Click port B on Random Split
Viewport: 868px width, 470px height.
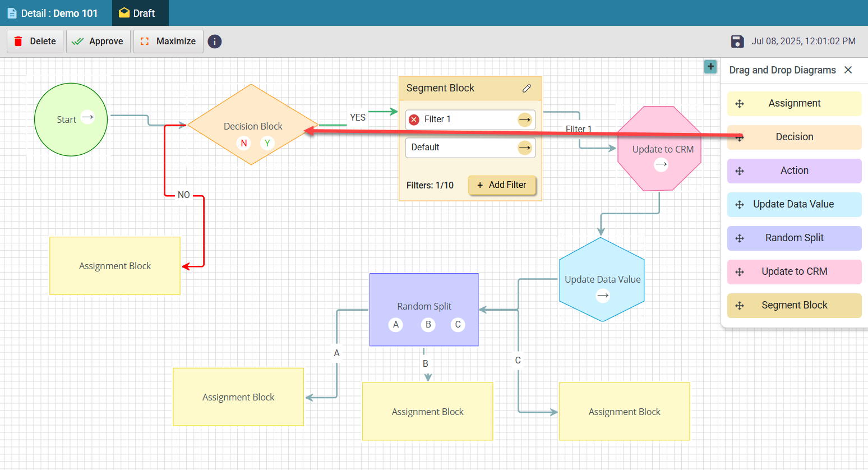pyautogui.click(x=428, y=325)
